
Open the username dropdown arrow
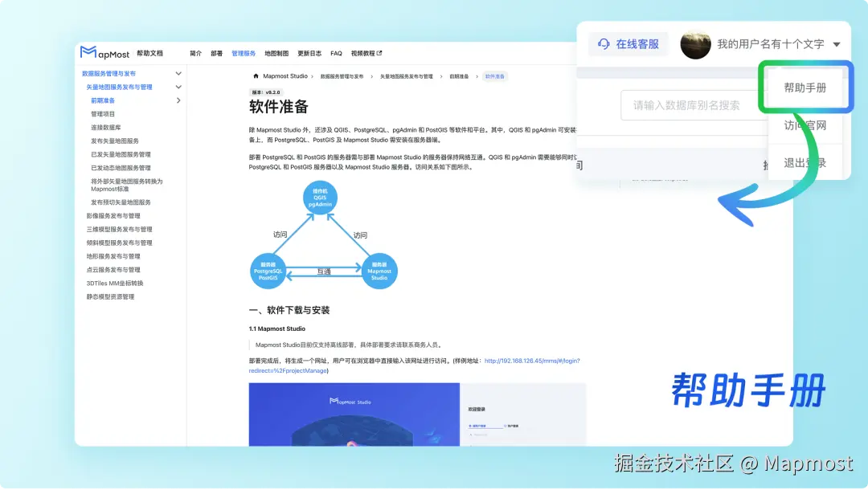pyautogui.click(x=837, y=45)
